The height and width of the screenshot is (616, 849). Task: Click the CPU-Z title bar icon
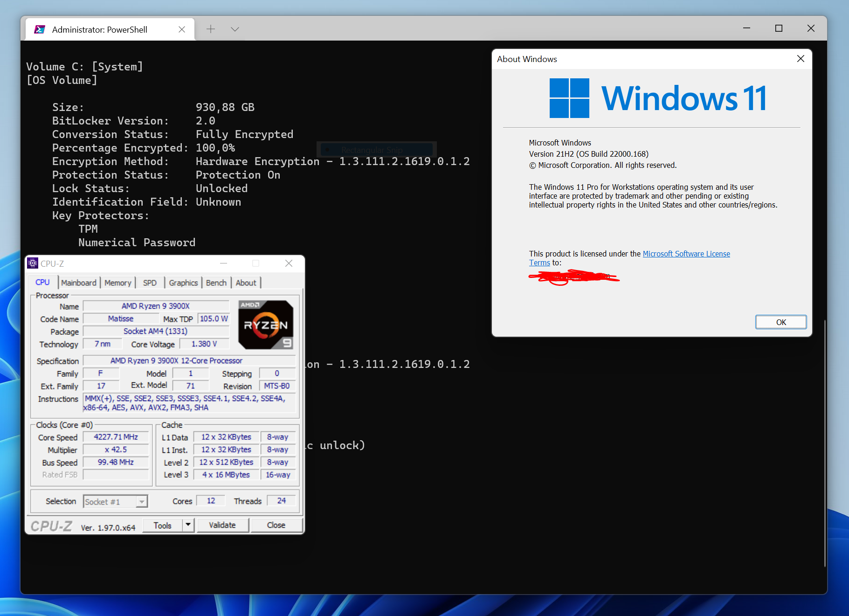point(33,263)
